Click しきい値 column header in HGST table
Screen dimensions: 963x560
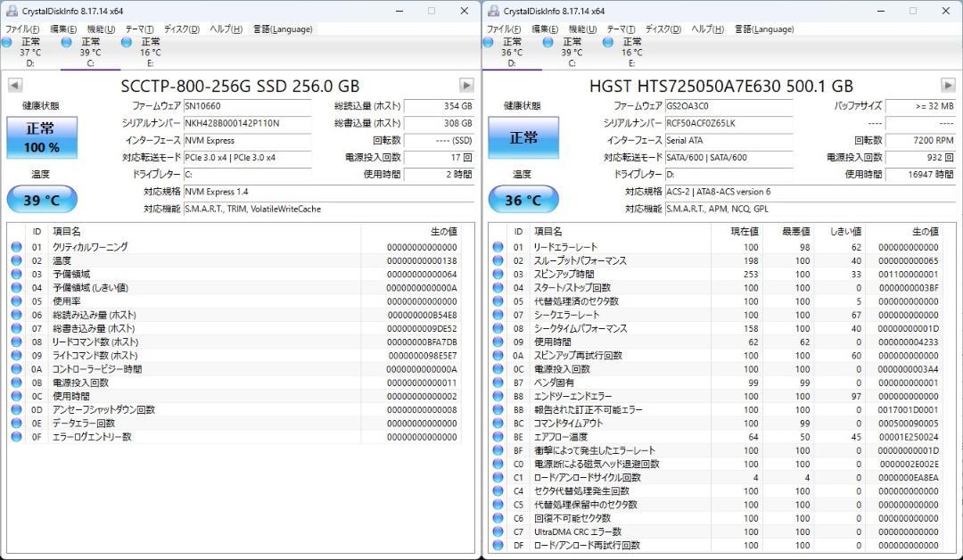(845, 232)
